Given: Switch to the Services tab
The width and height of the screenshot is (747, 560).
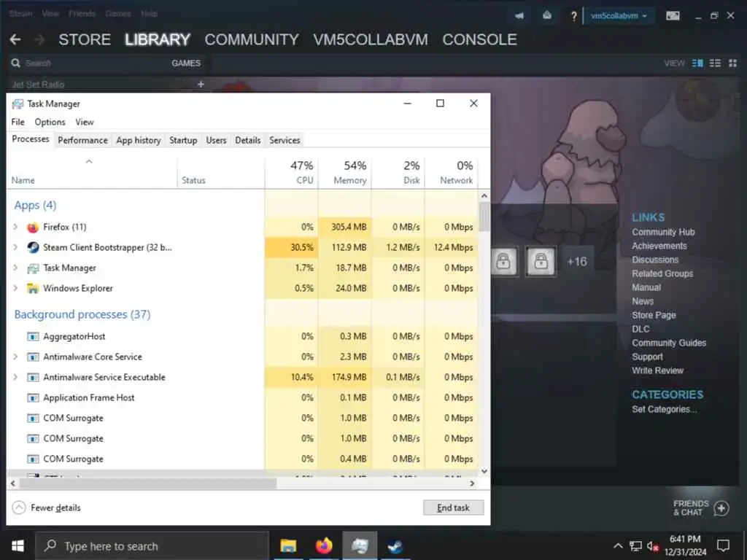Looking at the screenshot, I should coord(285,141).
